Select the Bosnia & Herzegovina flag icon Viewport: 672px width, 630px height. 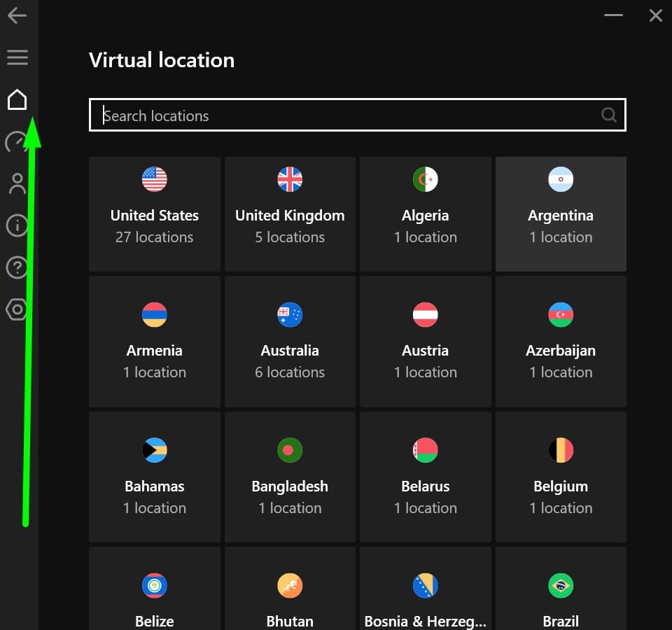[425, 585]
